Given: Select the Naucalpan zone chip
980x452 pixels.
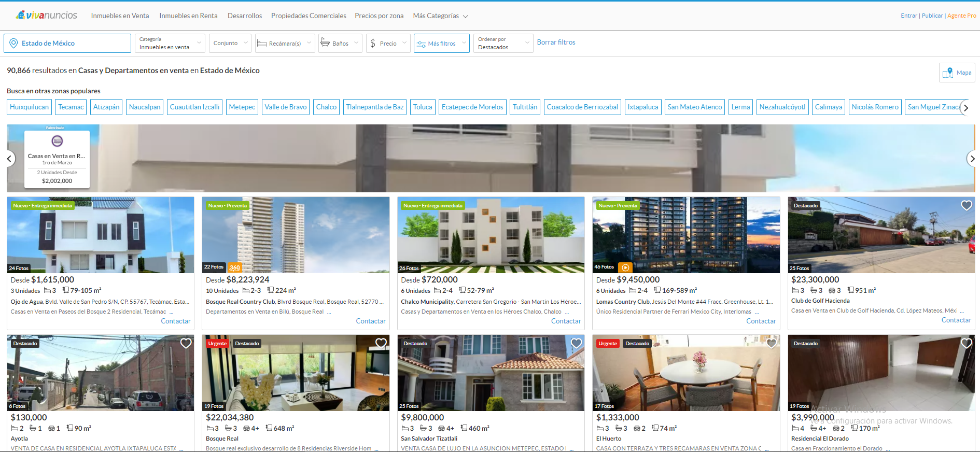Looking at the screenshot, I should pyautogui.click(x=145, y=107).
